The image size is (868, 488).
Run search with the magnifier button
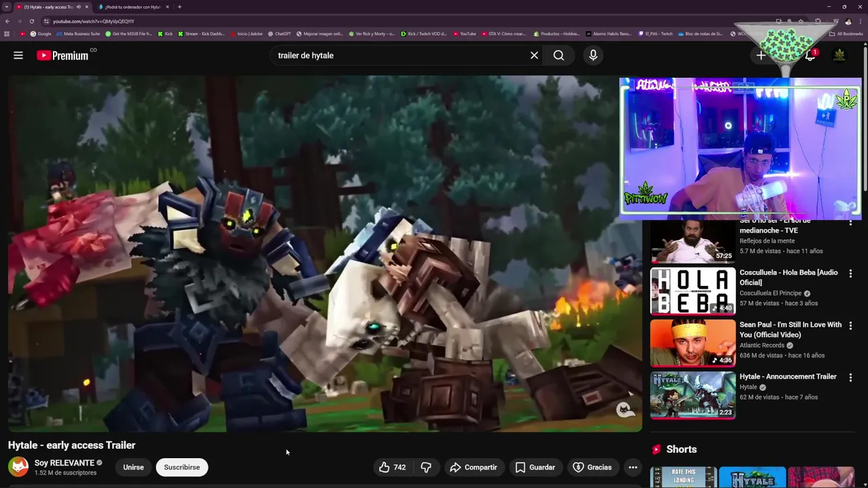point(559,56)
